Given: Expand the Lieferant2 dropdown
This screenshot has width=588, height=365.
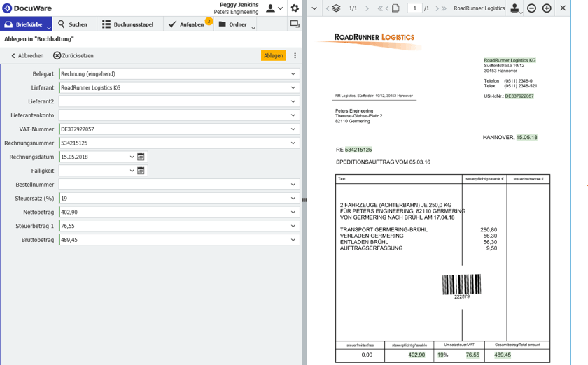Looking at the screenshot, I should tap(293, 101).
